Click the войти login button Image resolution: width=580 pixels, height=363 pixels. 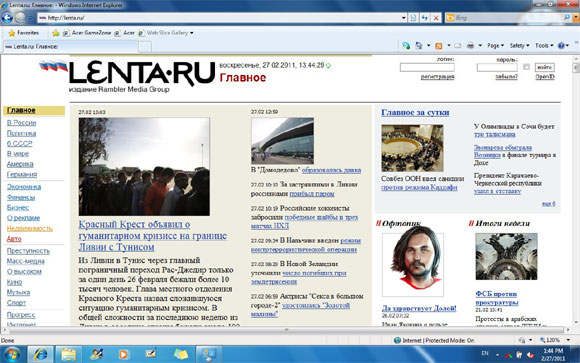(545, 67)
